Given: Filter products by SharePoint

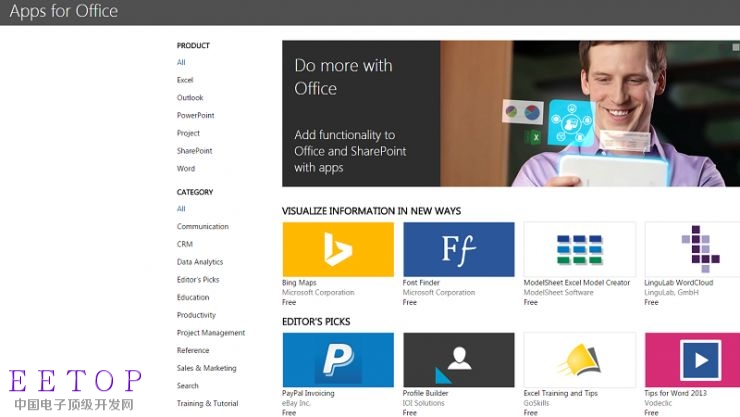Looking at the screenshot, I should (194, 150).
